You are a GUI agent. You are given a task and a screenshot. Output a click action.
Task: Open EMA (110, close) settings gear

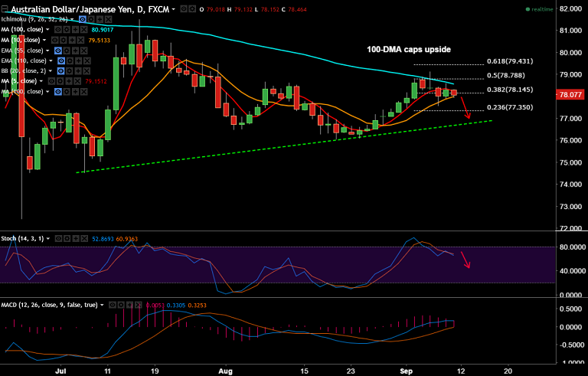[70, 60]
